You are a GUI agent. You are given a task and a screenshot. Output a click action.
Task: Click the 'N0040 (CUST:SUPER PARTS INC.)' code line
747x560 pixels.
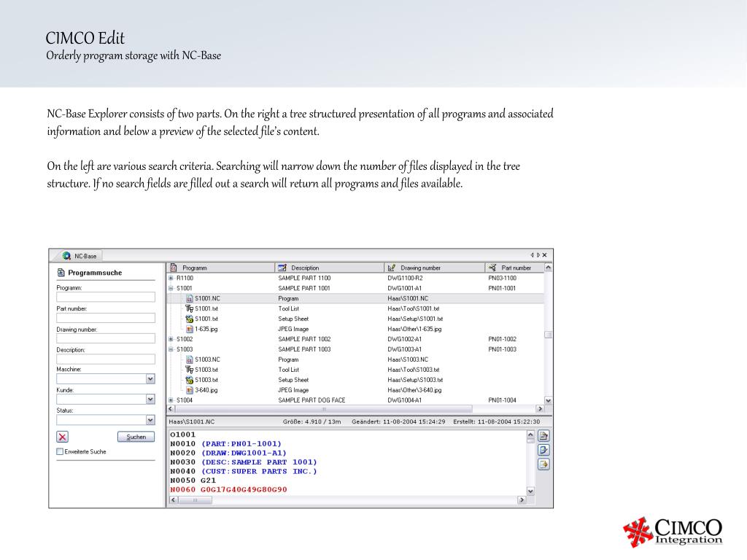(x=244, y=472)
